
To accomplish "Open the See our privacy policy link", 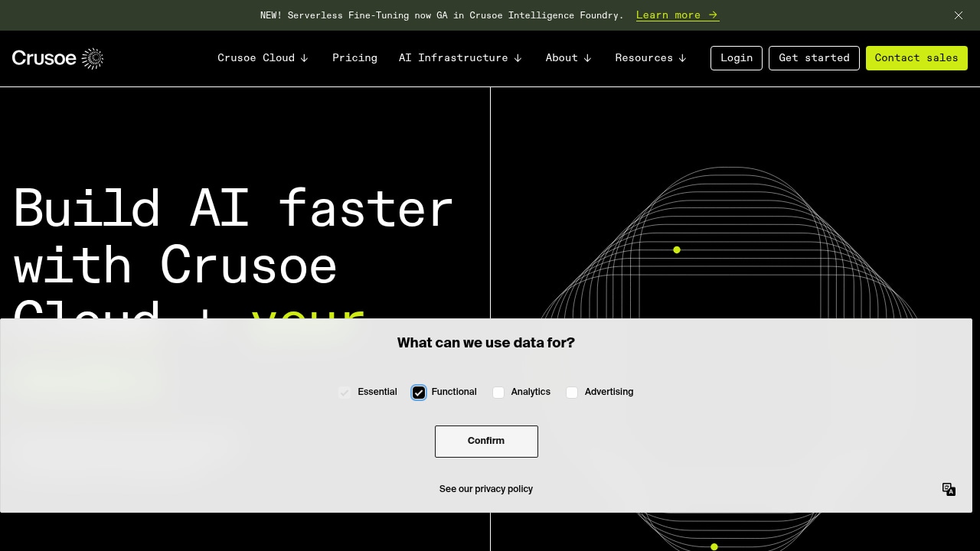I will click(x=486, y=489).
